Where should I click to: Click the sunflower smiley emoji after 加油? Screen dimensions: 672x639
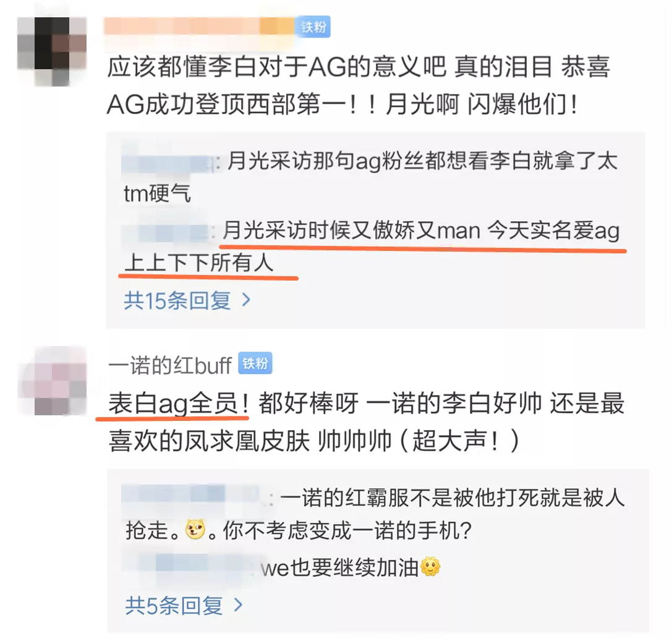(431, 567)
